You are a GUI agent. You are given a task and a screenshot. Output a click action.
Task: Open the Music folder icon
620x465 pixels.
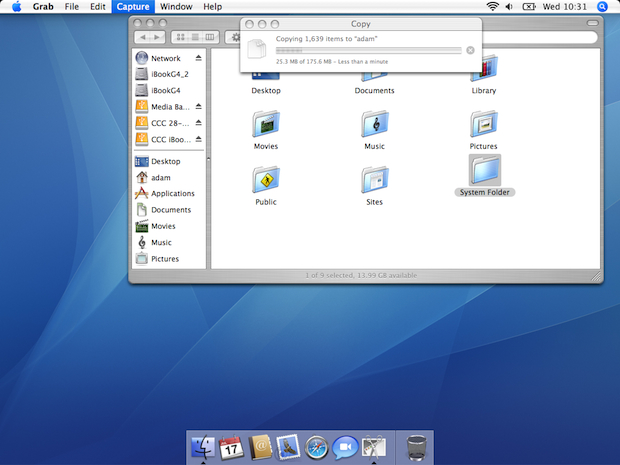[374, 124]
